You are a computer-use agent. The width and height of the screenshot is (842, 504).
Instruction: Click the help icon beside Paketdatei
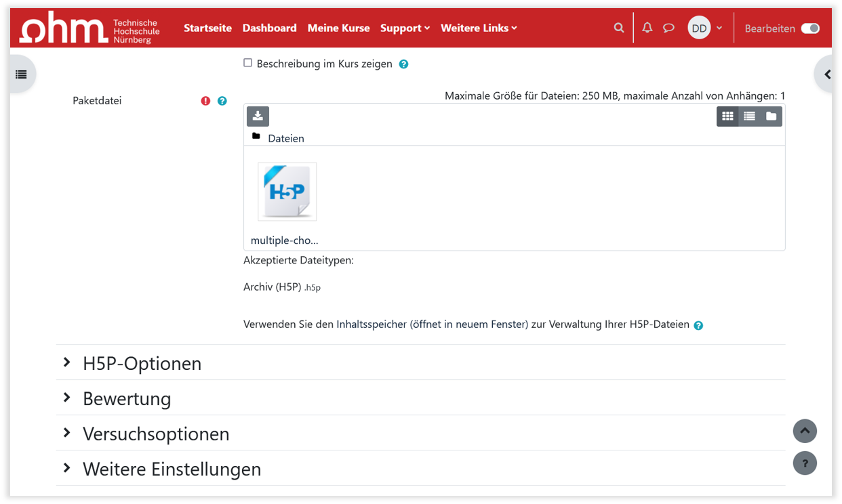(222, 101)
